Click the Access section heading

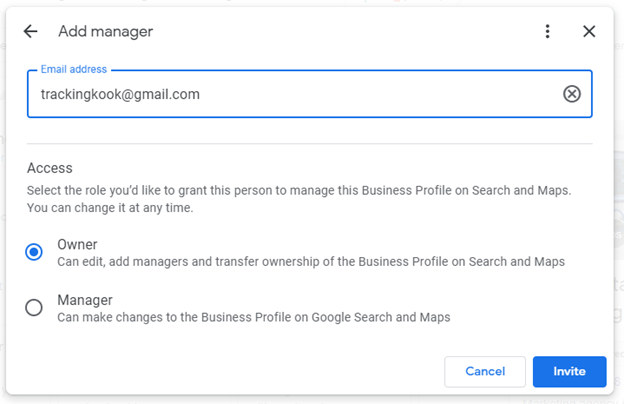50,168
